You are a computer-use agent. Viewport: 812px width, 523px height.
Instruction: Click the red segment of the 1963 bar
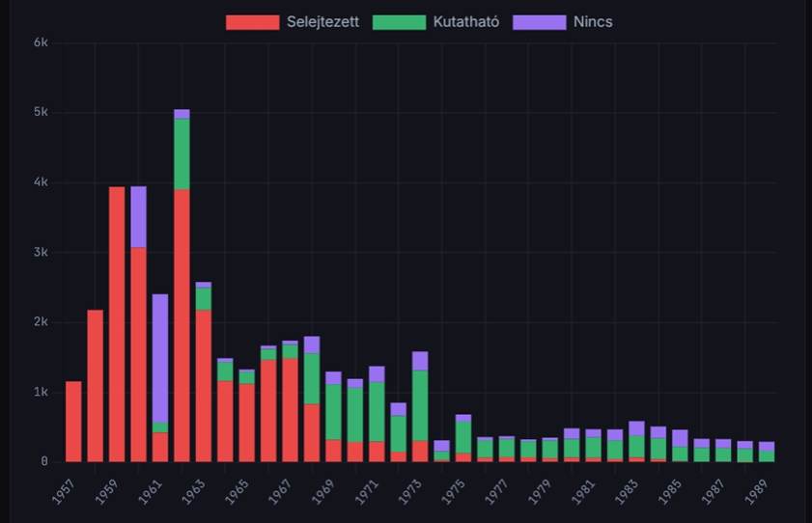pos(204,386)
